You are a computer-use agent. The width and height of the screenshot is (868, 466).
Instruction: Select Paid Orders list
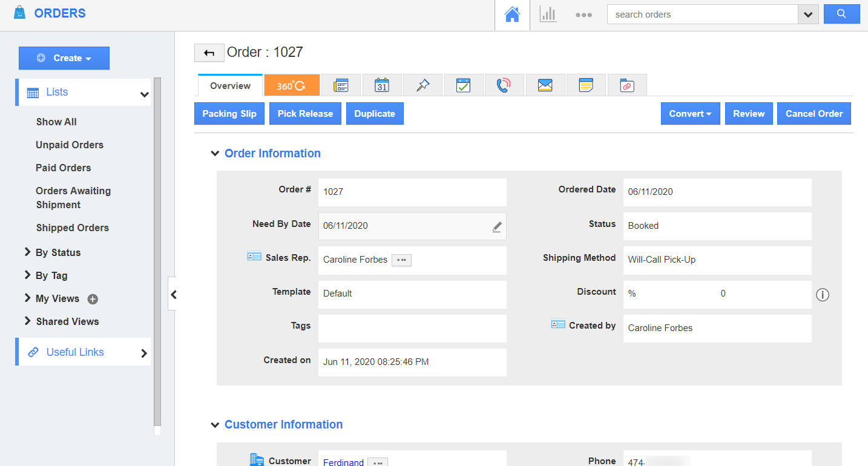[64, 168]
